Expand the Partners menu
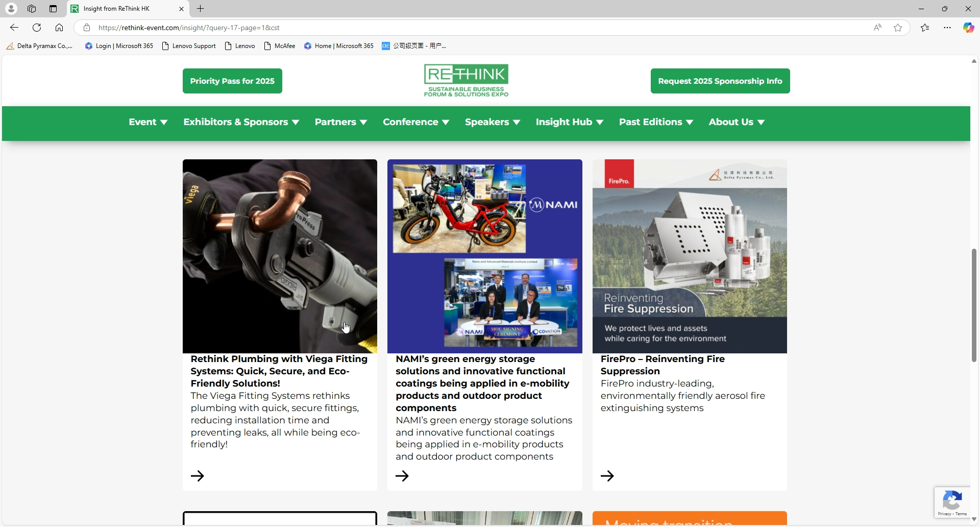 [341, 122]
